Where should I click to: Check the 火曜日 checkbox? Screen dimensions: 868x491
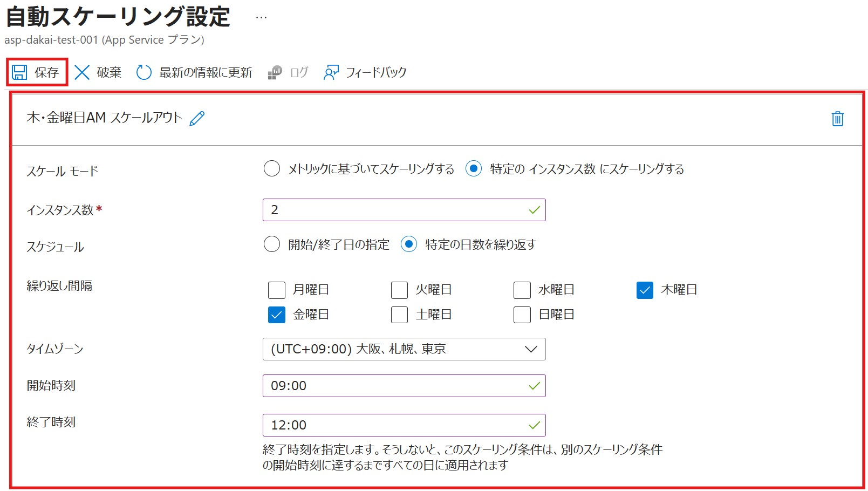(x=399, y=290)
